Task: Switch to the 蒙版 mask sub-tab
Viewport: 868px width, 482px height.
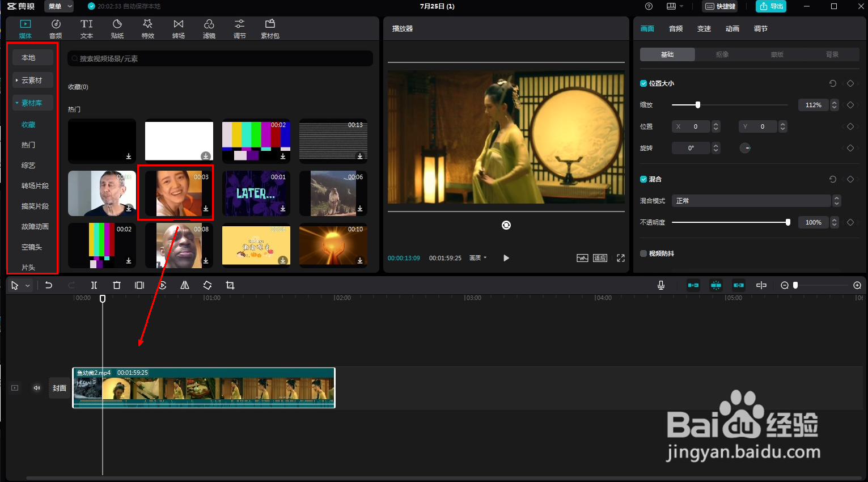Action: (777, 54)
